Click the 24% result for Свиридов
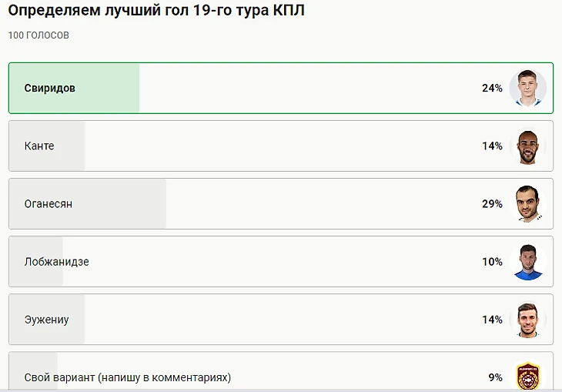 tap(492, 89)
